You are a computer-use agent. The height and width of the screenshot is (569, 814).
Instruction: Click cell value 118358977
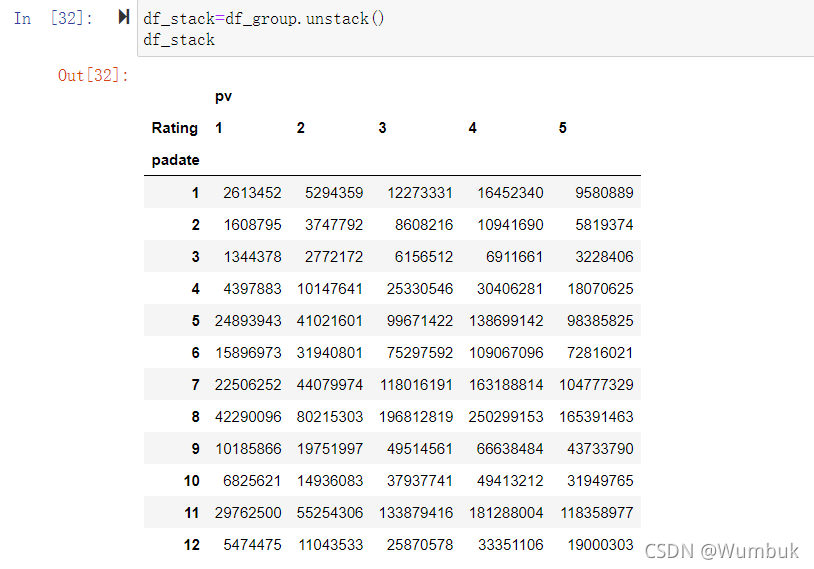pyautogui.click(x=597, y=512)
